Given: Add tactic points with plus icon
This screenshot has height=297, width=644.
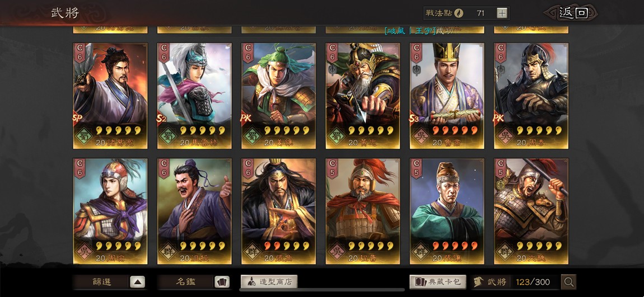Looking at the screenshot, I should pyautogui.click(x=502, y=13).
